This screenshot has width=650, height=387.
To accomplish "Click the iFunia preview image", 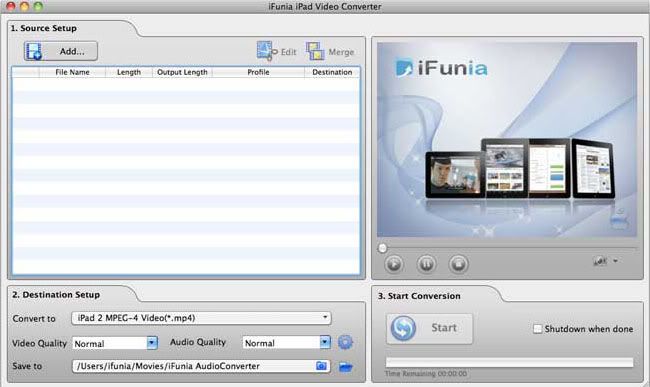I will tap(507, 140).
